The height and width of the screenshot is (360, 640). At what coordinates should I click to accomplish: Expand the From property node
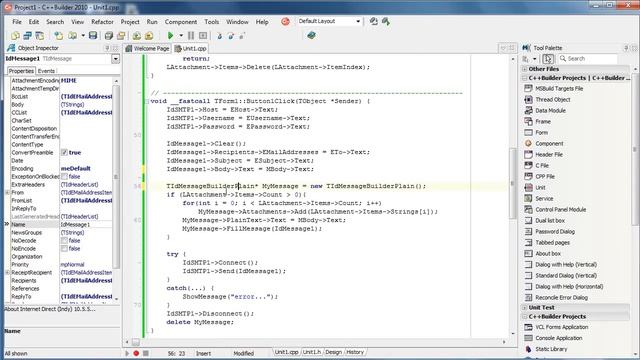(x=7, y=193)
